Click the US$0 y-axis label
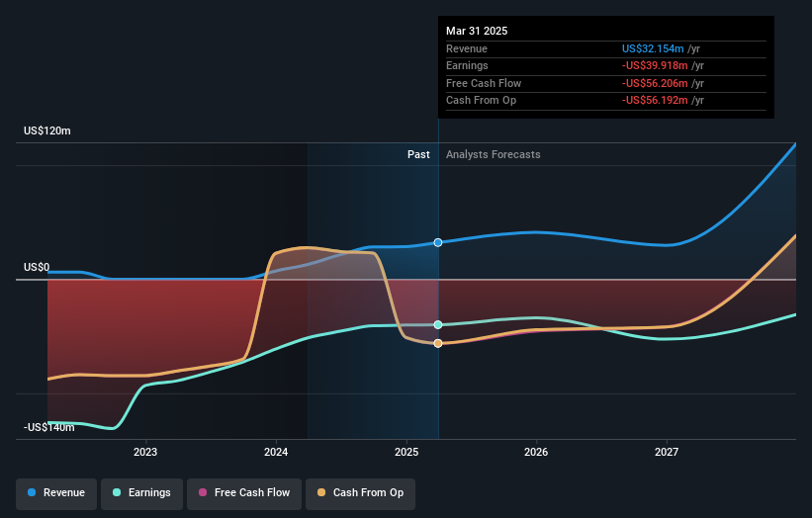The height and width of the screenshot is (518, 812). pos(37,267)
